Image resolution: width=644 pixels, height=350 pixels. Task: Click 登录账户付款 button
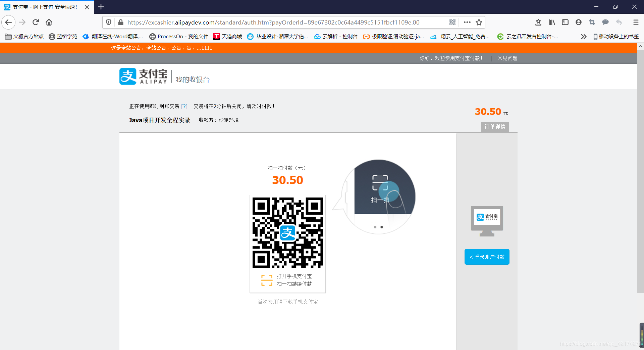click(x=487, y=257)
